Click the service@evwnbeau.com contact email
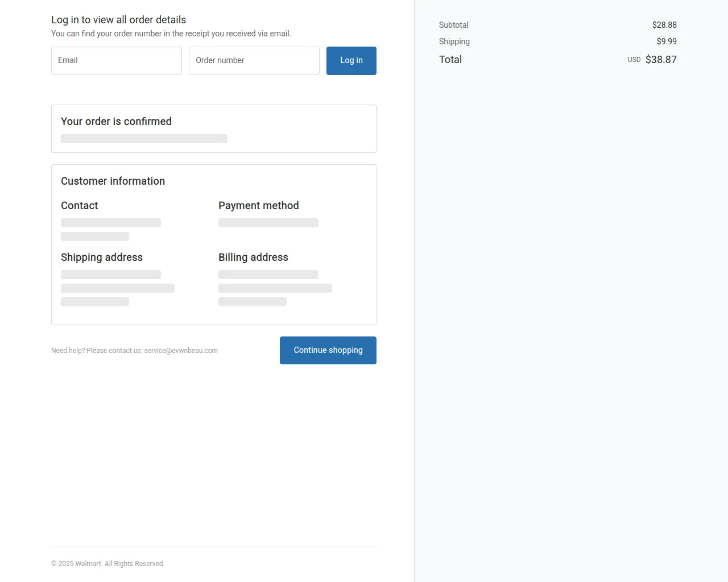 coord(181,351)
